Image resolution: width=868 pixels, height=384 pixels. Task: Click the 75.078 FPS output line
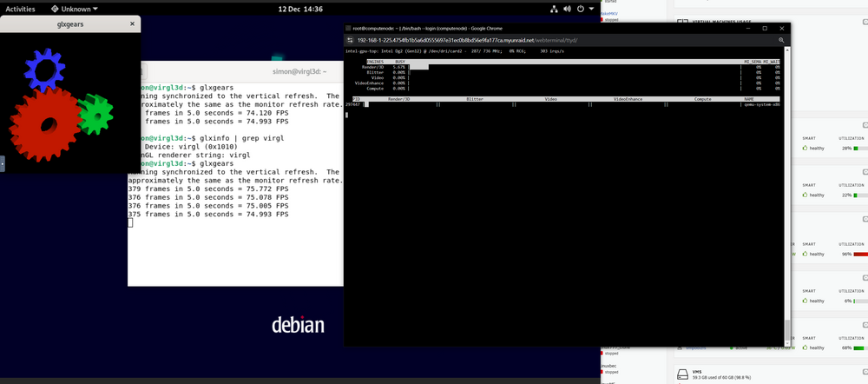tap(208, 197)
